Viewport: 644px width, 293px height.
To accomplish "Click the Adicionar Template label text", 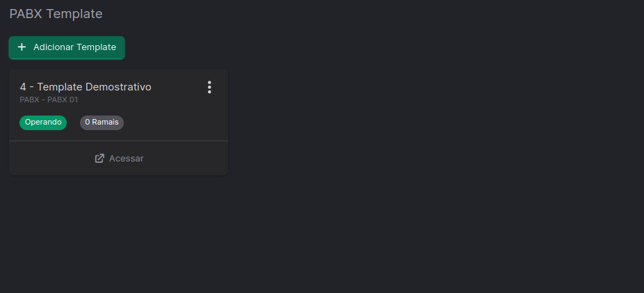I will [x=74, y=47].
